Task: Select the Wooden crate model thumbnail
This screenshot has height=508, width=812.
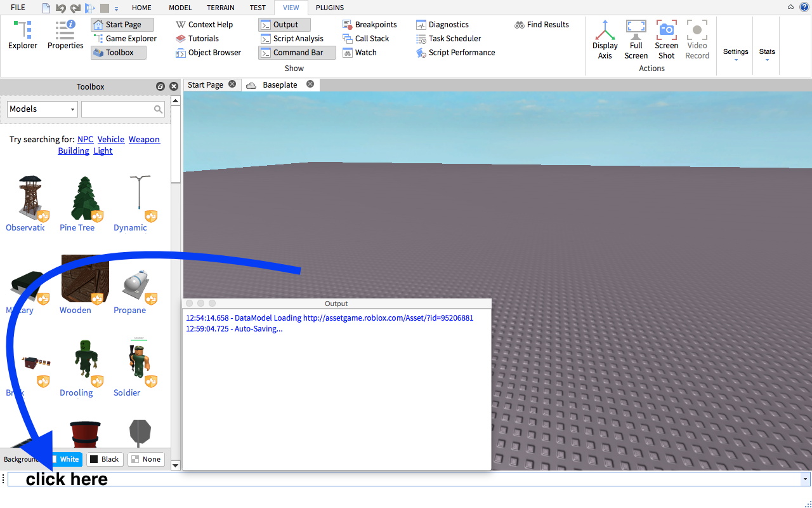Action: [84, 279]
